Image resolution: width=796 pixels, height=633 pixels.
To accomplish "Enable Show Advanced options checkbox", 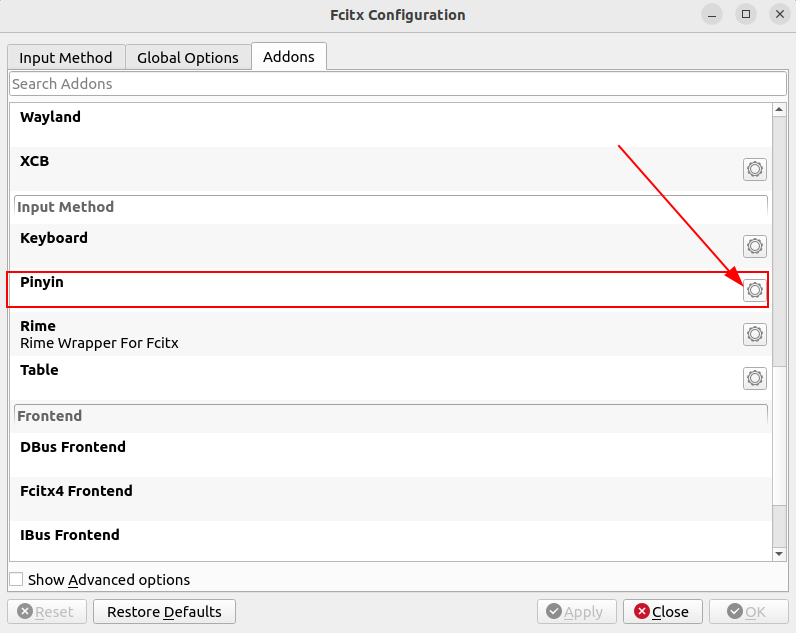I will tap(16, 579).
